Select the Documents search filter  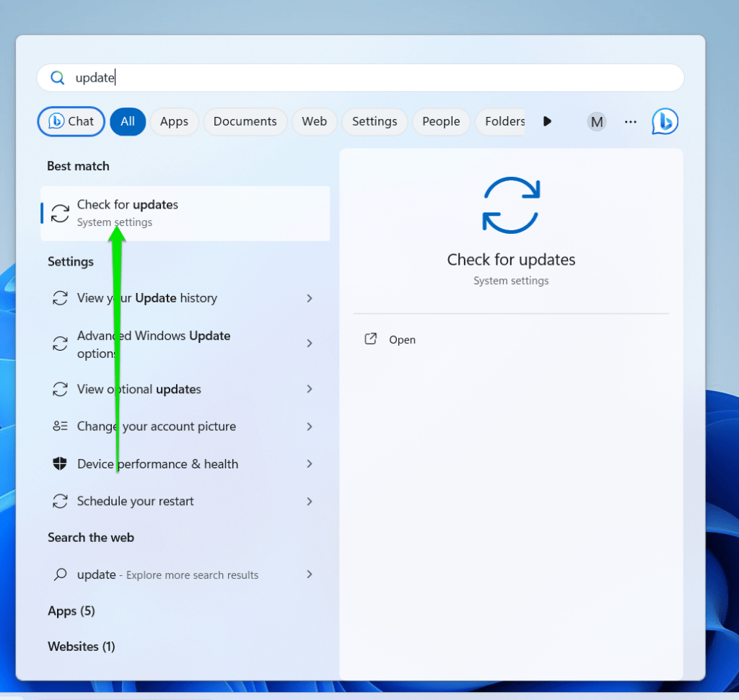(245, 121)
